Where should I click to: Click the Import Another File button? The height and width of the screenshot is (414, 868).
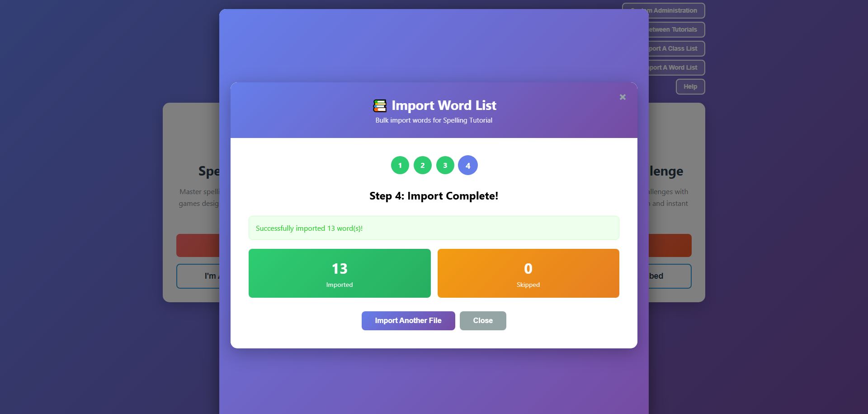pos(408,321)
